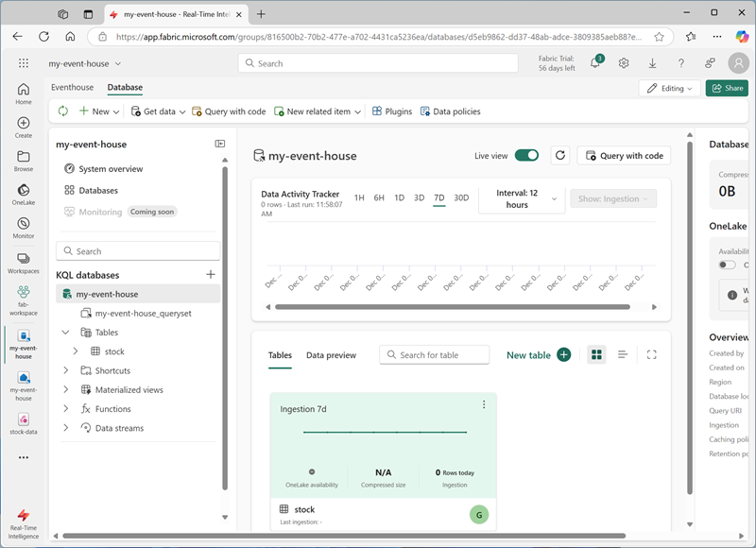The width and height of the screenshot is (756, 548).
Task: Open Fabric settings gear icon
Action: 624,63
